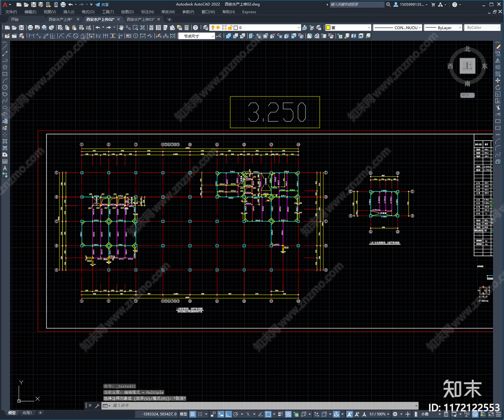The height and width of the screenshot is (420, 504).
Task: Click the linear dimension tool icon
Action: pyautogui.click(x=31, y=36)
